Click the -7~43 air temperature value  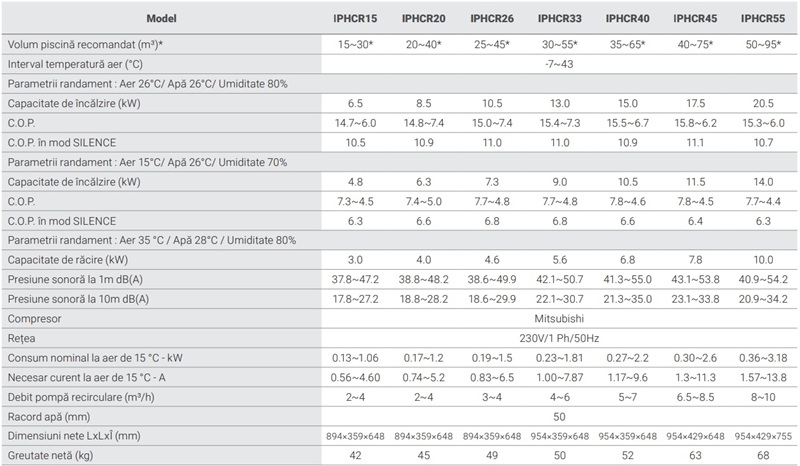click(x=558, y=65)
